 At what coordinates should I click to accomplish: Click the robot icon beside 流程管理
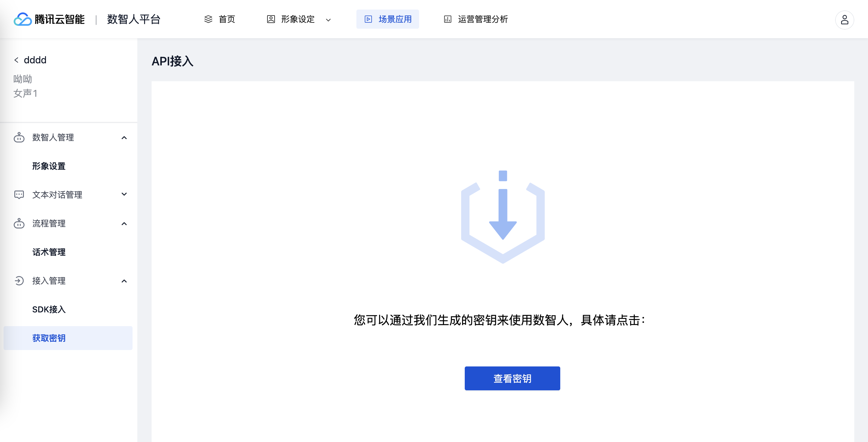coord(19,223)
